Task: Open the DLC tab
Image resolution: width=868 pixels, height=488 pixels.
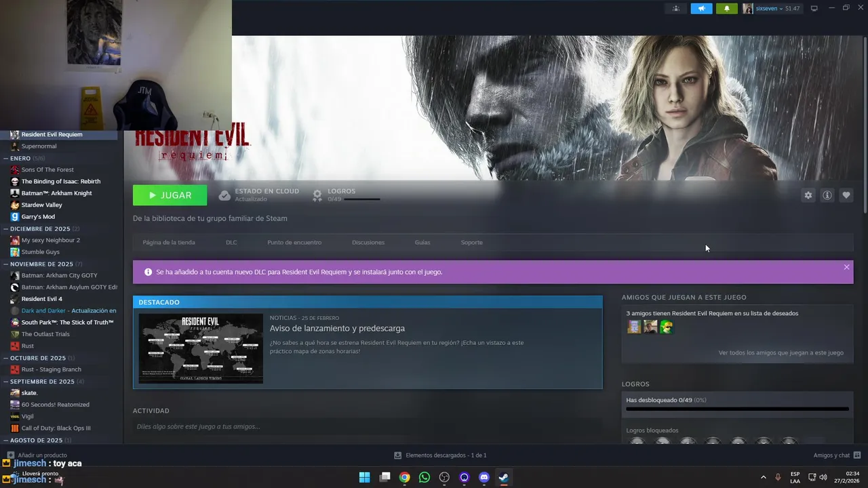Action: [231, 243]
